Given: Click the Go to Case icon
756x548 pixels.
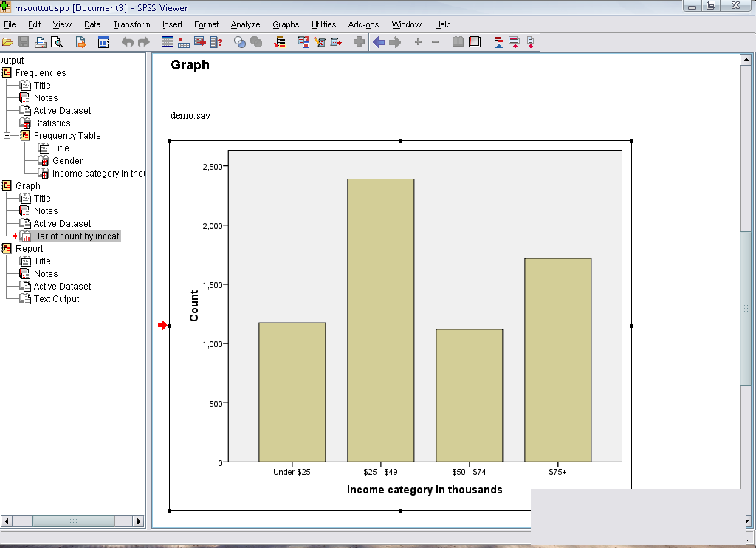Looking at the screenshot, I should pyautogui.click(x=184, y=42).
